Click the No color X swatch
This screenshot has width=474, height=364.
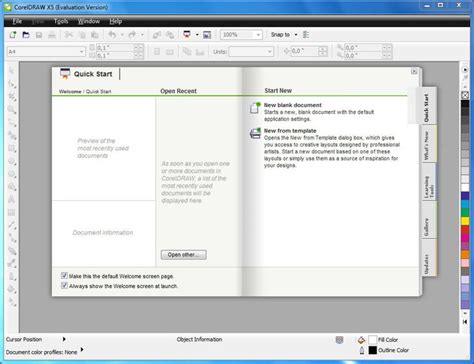pyautogui.click(x=465, y=95)
